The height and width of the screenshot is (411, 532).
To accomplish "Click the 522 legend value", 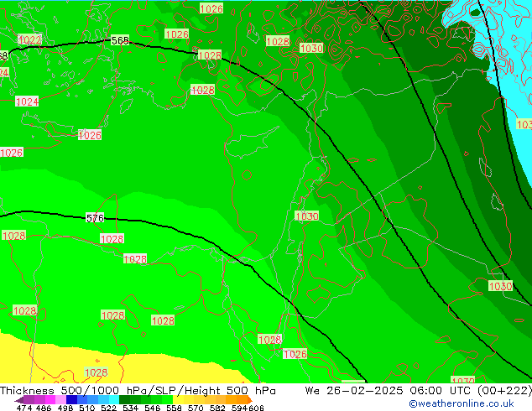I will pos(108,408).
